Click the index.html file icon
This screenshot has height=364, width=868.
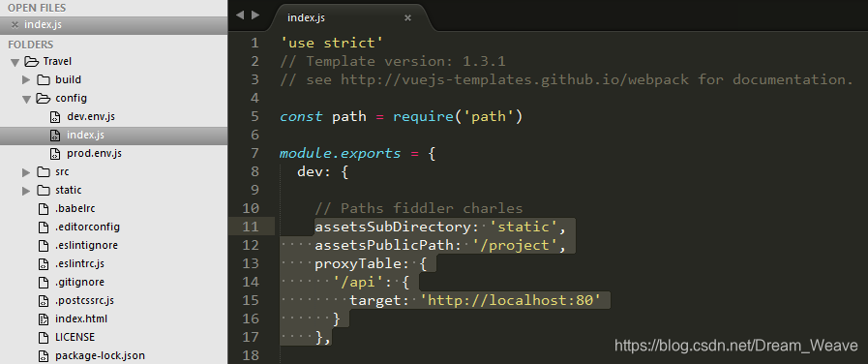click(44, 319)
